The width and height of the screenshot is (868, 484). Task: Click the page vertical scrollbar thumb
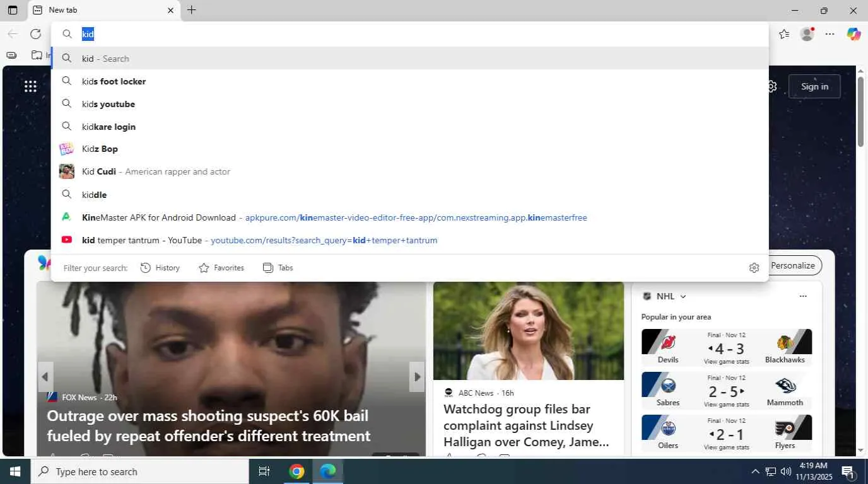coord(860,113)
